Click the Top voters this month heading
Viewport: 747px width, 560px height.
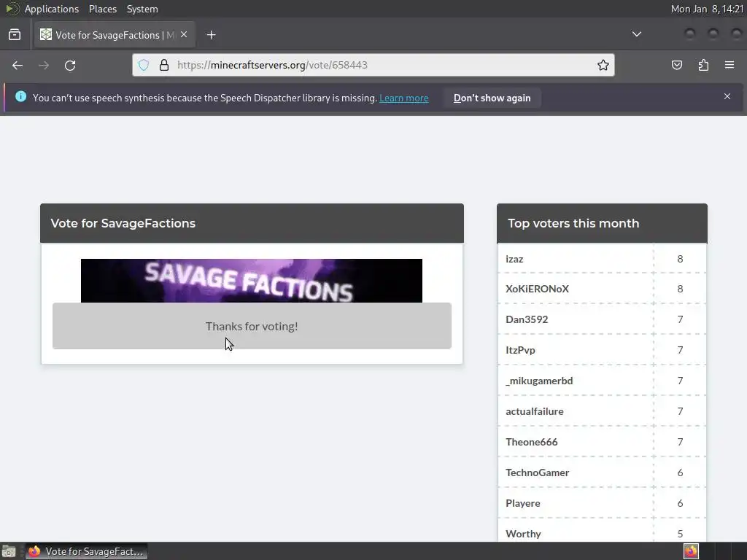click(x=573, y=223)
